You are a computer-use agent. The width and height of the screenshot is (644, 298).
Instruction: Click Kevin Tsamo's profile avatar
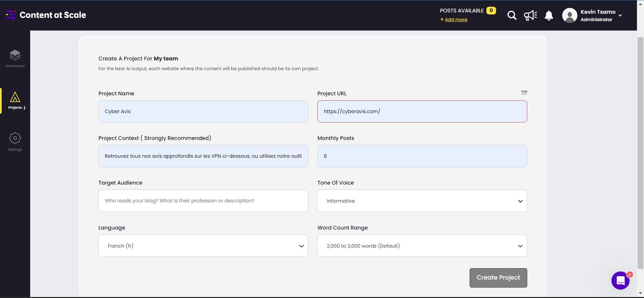[x=570, y=15]
